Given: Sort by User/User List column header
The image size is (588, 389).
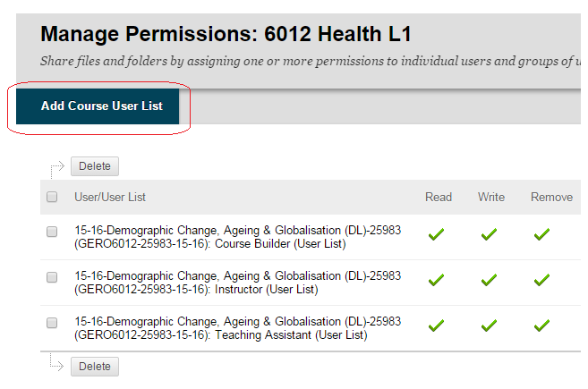Looking at the screenshot, I should click(110, 197).
